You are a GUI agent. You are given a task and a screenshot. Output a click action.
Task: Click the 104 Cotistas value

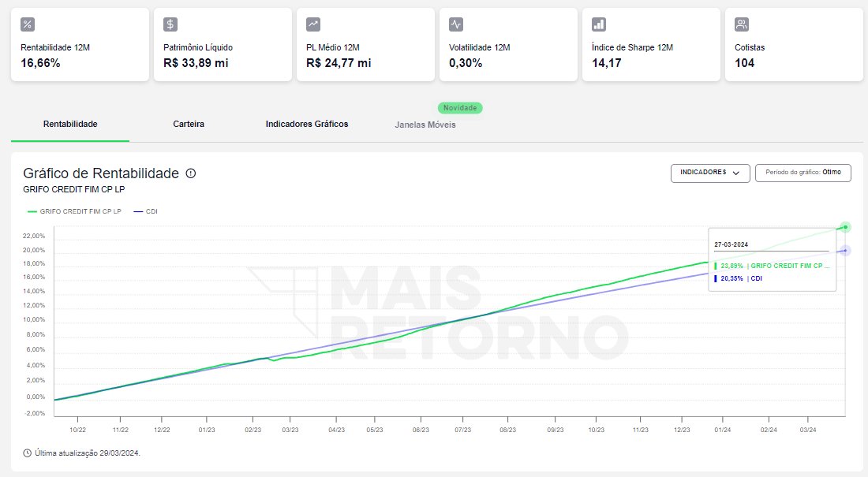[x=745, y=63]
